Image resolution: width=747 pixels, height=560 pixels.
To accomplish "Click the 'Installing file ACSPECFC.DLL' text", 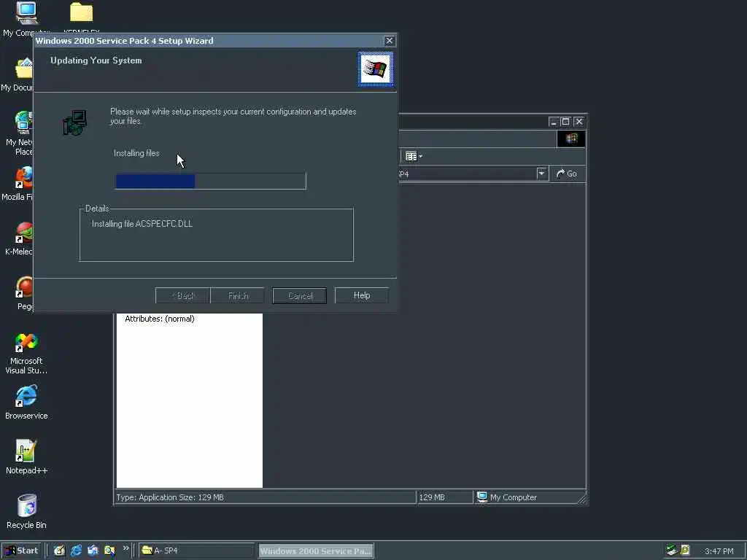I will pos(142,224).
